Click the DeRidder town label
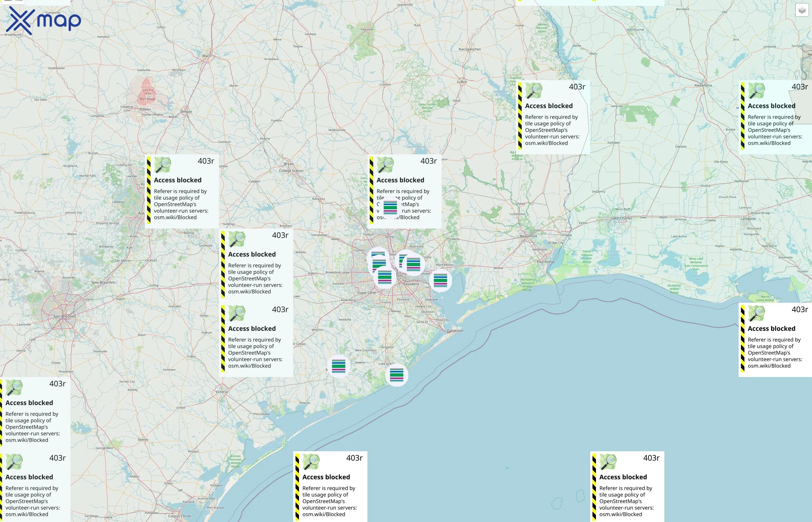The height and width of the screenshot is (522, 812). click(614, 143)
